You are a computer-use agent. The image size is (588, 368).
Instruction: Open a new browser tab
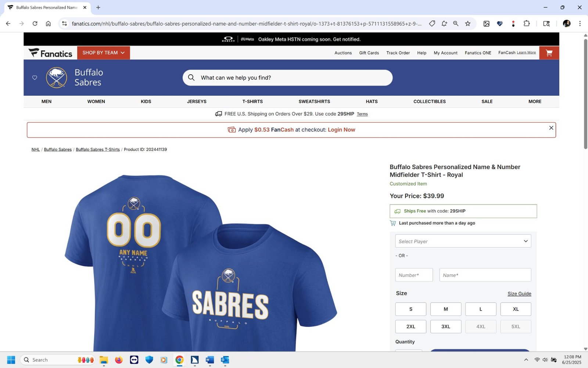[x=98, y=7]
